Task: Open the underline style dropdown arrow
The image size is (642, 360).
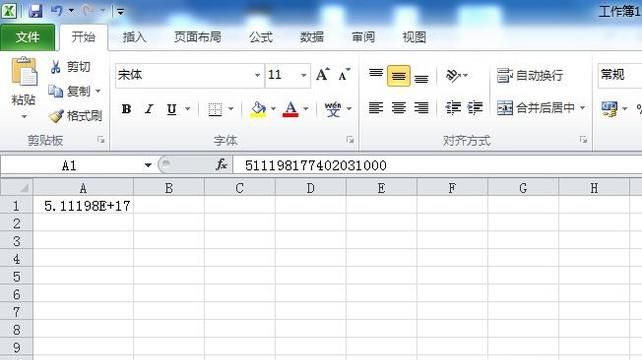Action: [188, 109]
